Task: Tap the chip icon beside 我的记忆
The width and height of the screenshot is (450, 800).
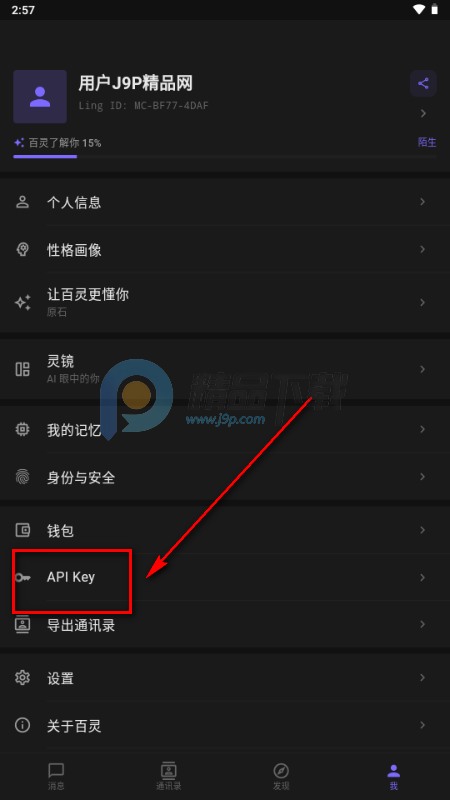Action: coord(22,430)
